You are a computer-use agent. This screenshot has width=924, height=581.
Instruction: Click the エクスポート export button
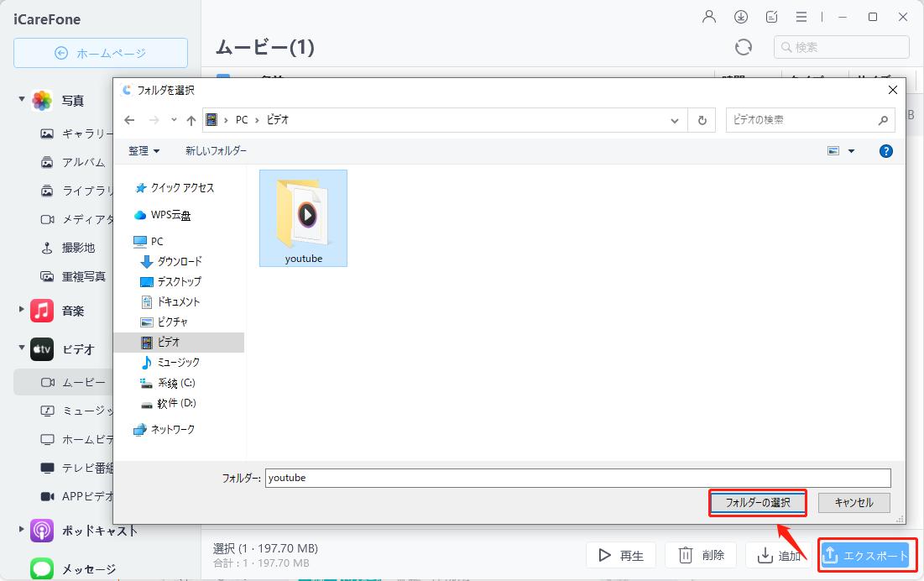click(865, 555)
